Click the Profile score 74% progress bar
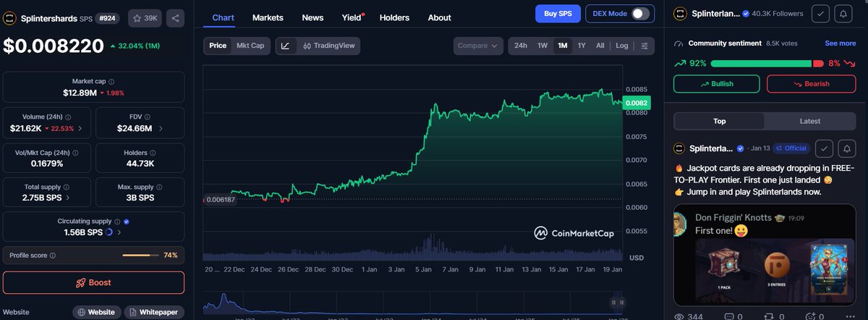The height and width of the screenshot is (320, 868). coord(140,256)
